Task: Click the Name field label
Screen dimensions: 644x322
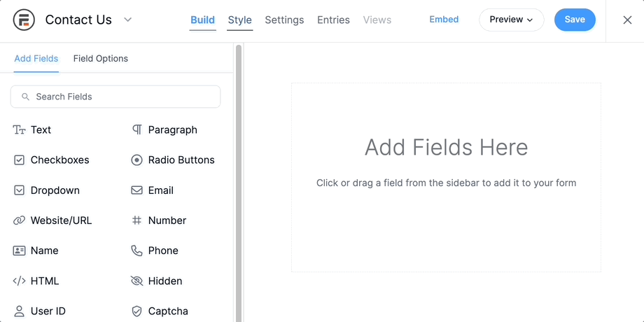Action: coord(44,251)
